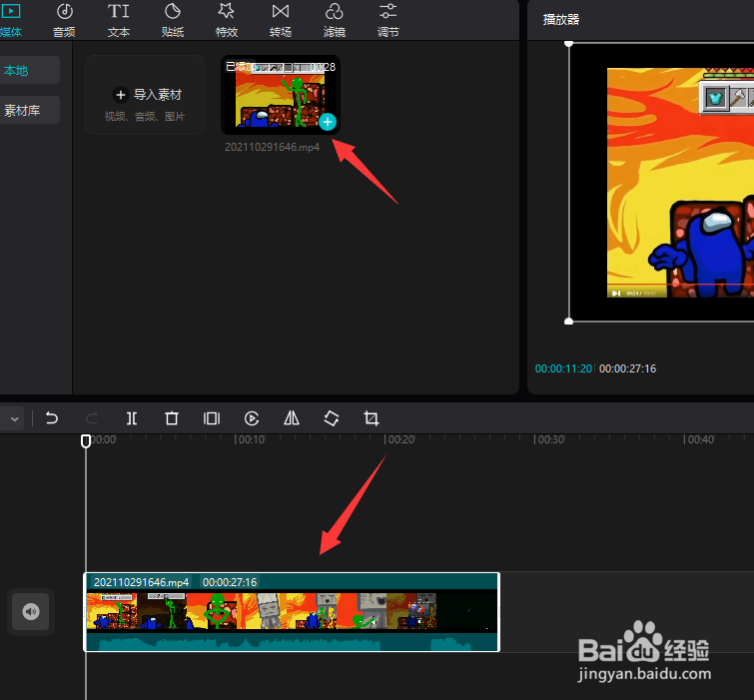Click the 00:20 mark on timeline ruler

(x=401, y=439)
